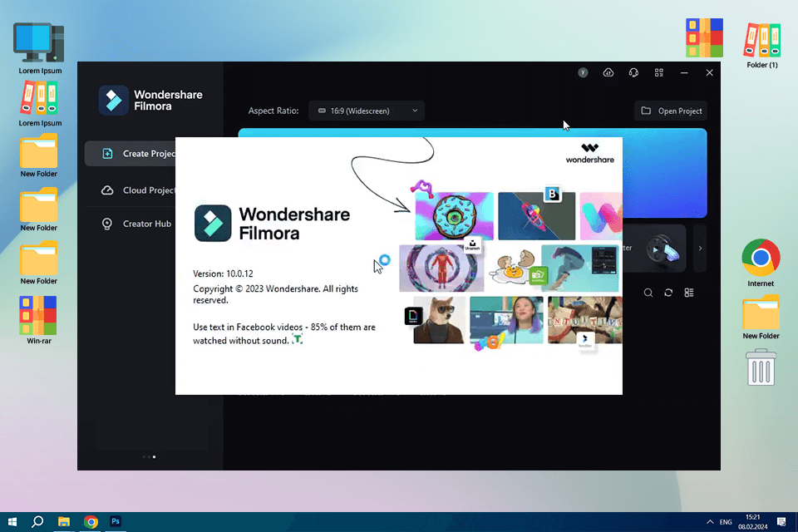Select the Recycle Bin desktop icon
Image resolution: width=798 pixels, height=532 pixels.
coord(761,367)
